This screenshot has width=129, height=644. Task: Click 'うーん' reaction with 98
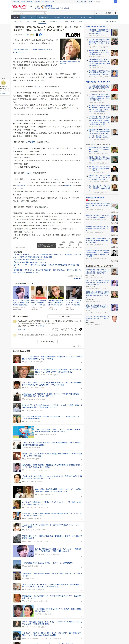74,329
